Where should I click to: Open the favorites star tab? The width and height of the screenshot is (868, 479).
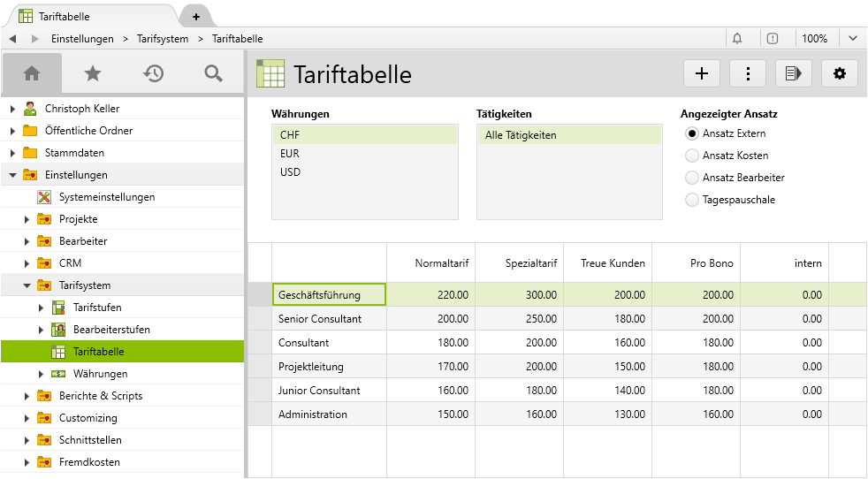pos(92,73)
